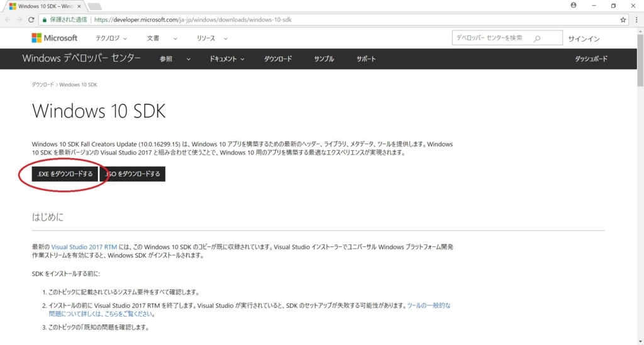Click the scrollbar down arrow
Image resolution: width=644 pixels, height=345 pixels.
click(x=640, y=341)
